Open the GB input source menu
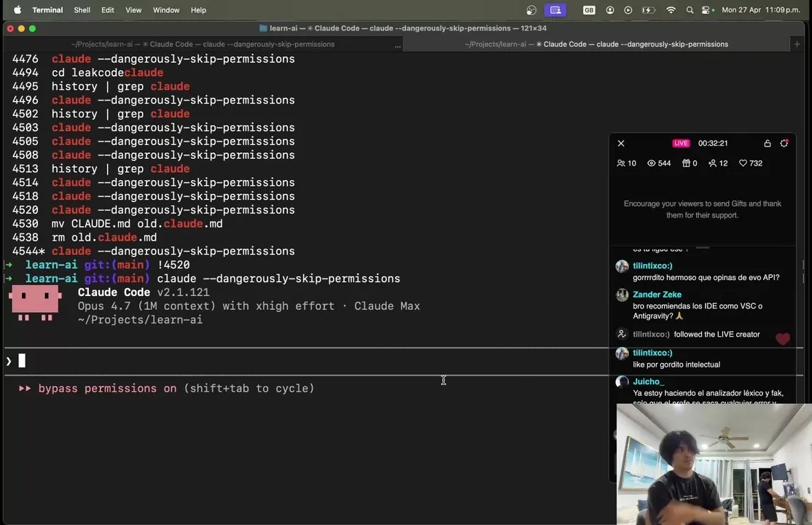The width and height of the screenshot is (812, 525). 589,10
